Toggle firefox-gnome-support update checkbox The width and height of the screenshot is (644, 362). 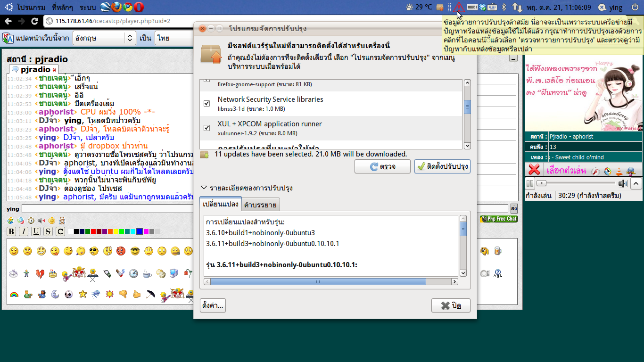206,81
